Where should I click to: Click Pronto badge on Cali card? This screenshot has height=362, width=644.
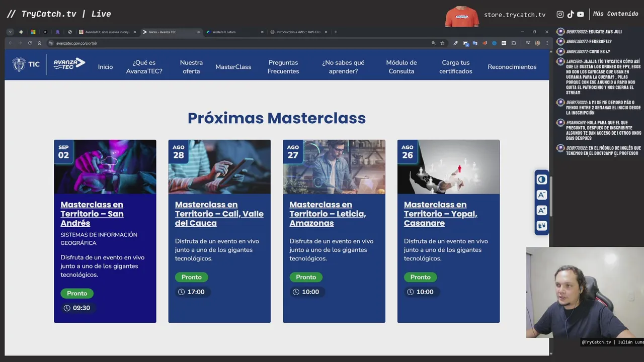[192, 277]
